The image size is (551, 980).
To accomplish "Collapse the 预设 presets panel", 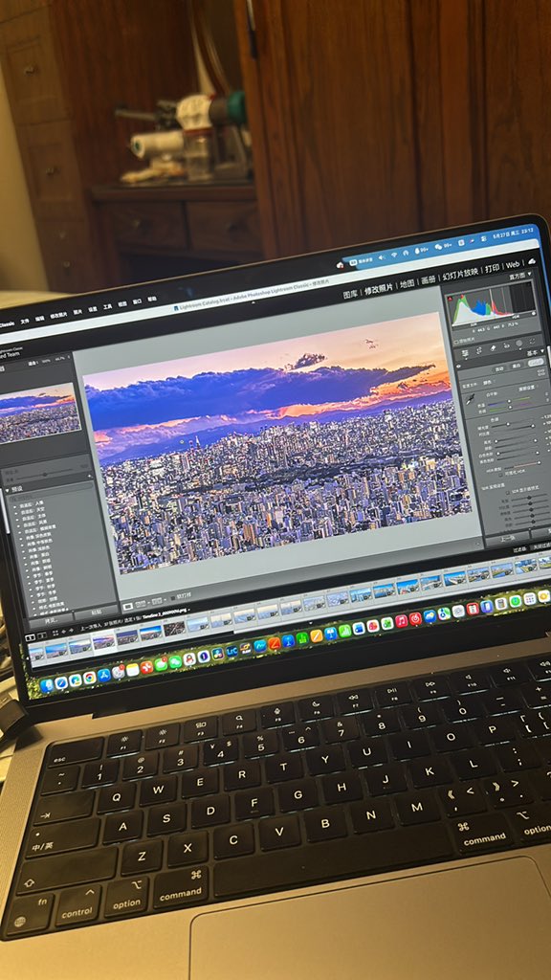I will 7,490.
